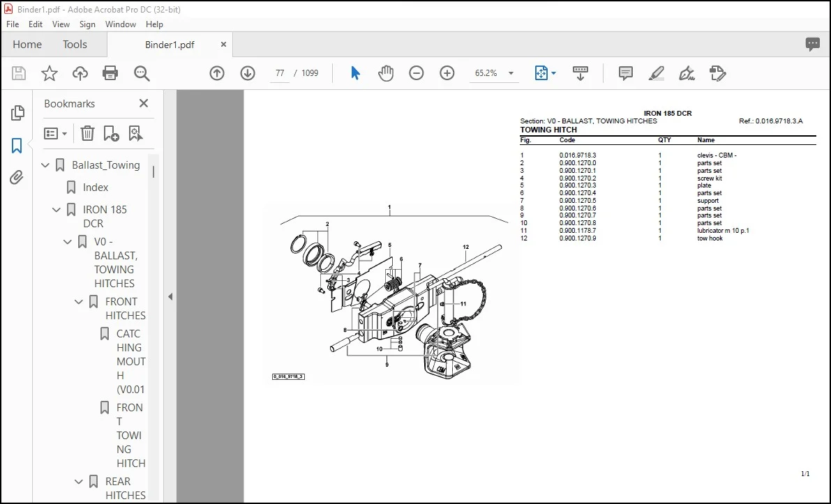Close the Bookmarks panel
831x504 pixels.
[144, 103]
